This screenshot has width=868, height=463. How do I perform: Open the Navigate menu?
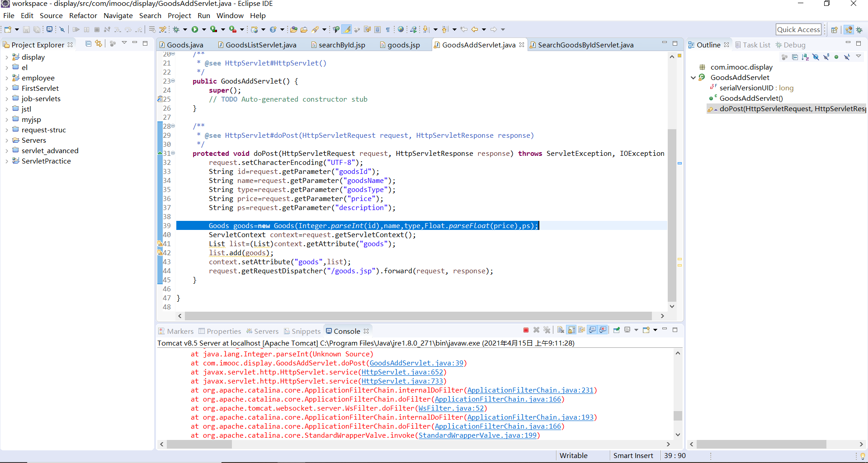pyautogui.click(x=118, y=15)
